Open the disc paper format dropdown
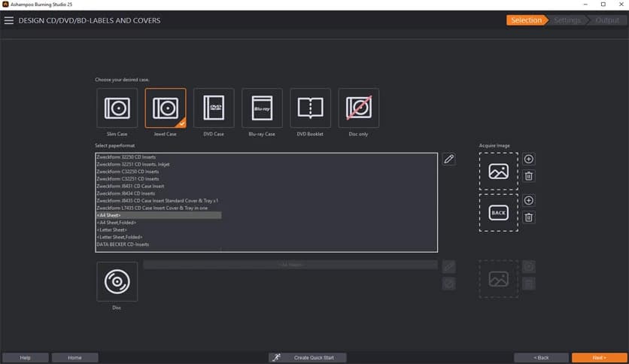 coord(290,265)
